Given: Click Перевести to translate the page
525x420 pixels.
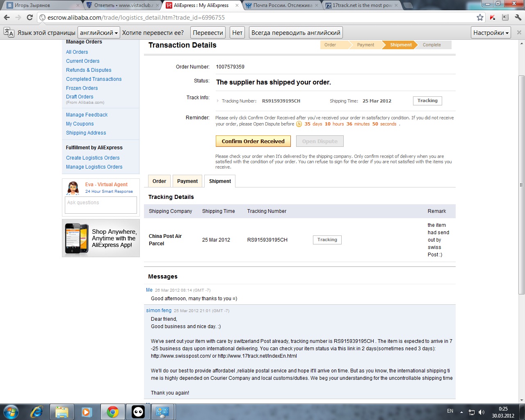Looking at the screenshot, I should pyautogui.click(x=208, y=33).
